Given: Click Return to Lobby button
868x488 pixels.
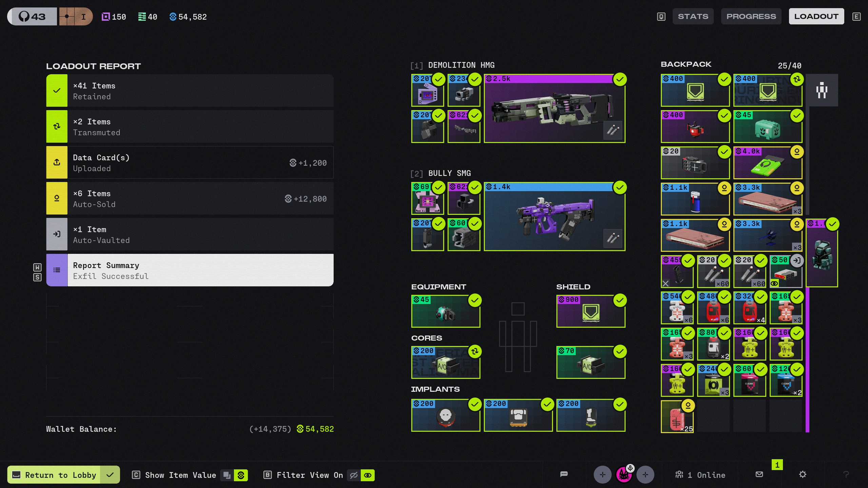Looking at the screenshot, I should point(61,475).
